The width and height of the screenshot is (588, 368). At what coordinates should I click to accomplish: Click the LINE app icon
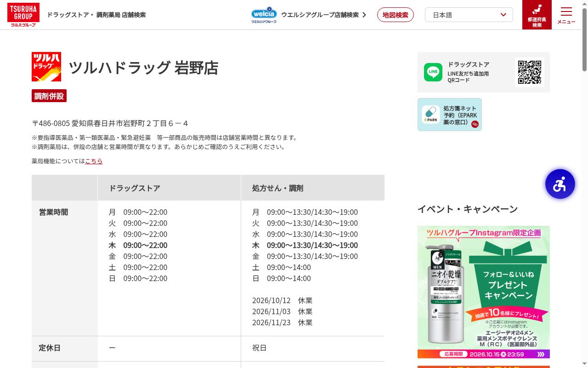(433, 72)
